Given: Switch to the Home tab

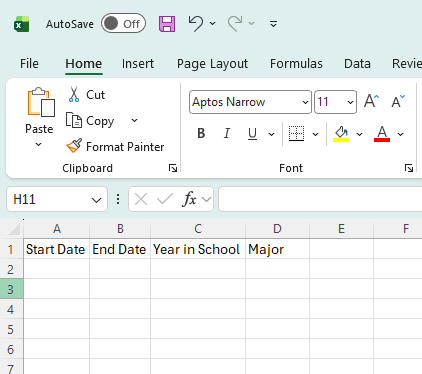Looking at the screenshot, I should (84, 63).
